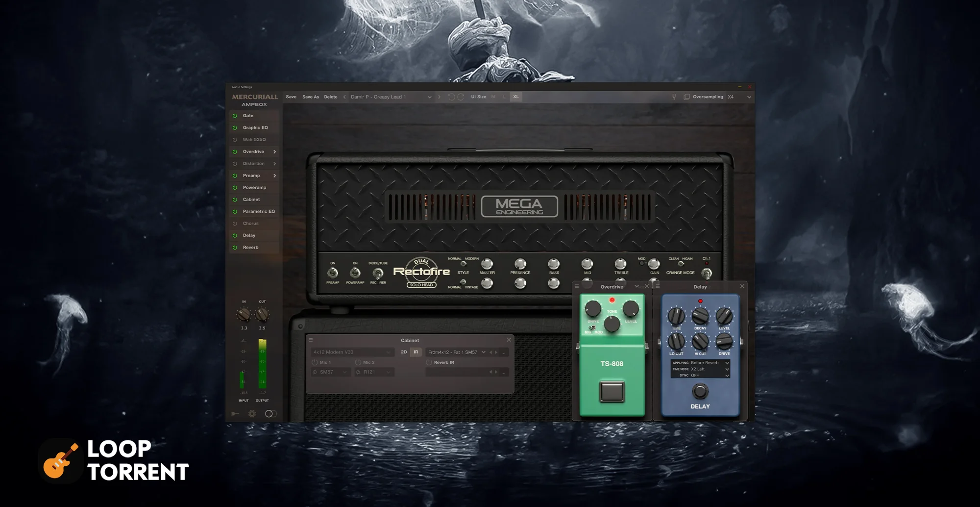Select the Cabinet module in the sidebar
The width and height of the screenshot is (980, 507).
(x=251, y=200)
